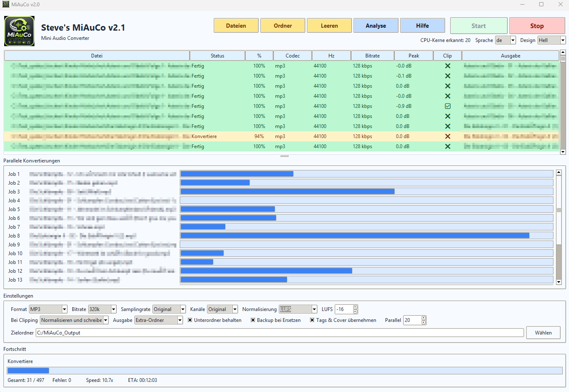Click the Parallel value field
Viewport: 569px width, 392px height.
pyautogui.click(x=412, y=320)
